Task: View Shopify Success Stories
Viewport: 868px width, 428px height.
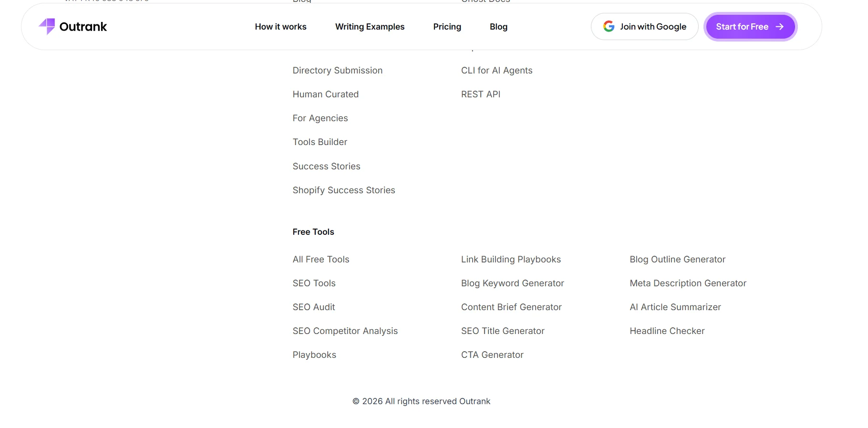Action: (344, 190)
